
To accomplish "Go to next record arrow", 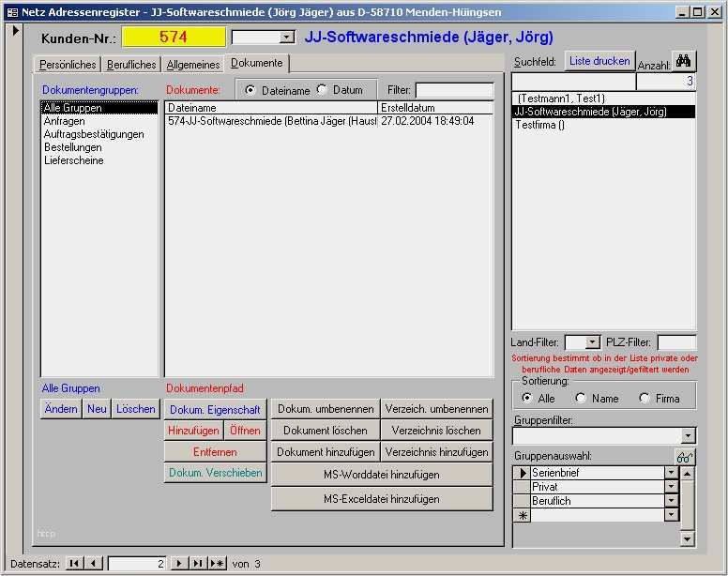I will click(179, 564).
